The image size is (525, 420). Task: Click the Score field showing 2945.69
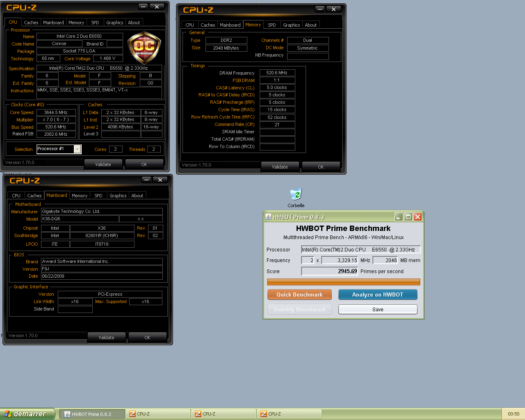(330, 271)
